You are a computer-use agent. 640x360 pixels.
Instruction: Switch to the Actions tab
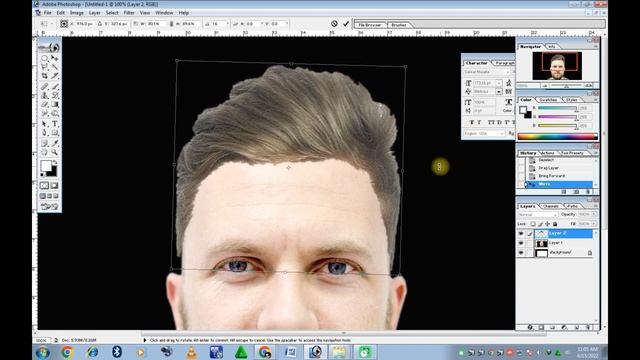pyautogui.click(x=547, y=153)
